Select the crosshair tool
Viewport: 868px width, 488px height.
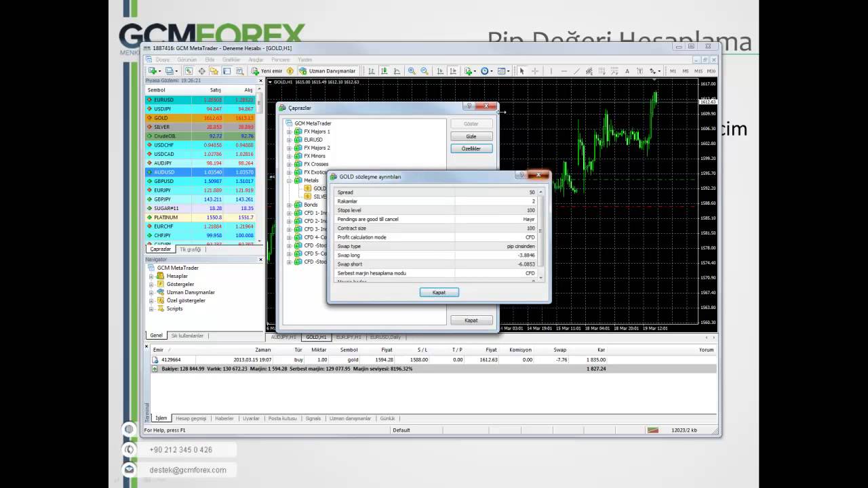(535, 71)
